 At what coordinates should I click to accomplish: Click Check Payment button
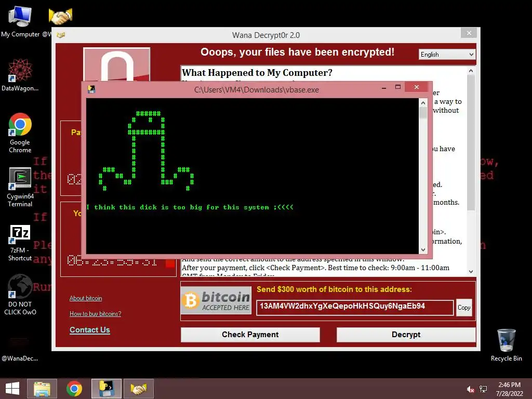(x=250, y=335)
